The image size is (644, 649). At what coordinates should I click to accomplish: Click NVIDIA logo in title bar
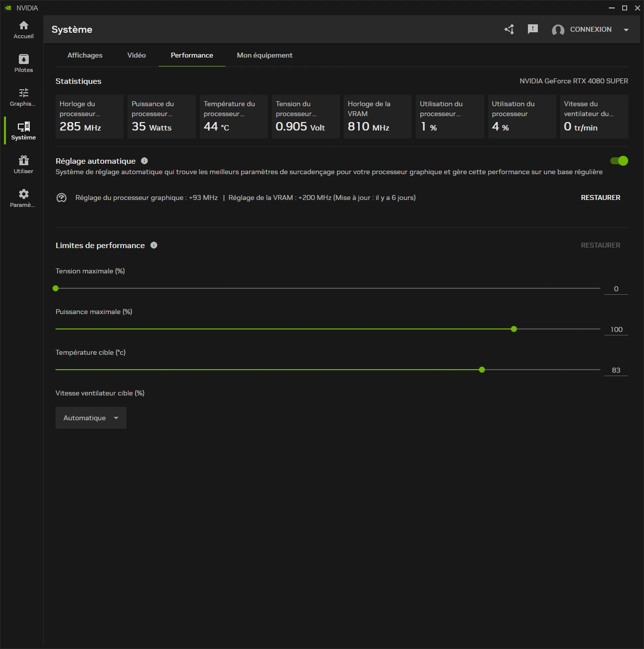pos(8,8)
